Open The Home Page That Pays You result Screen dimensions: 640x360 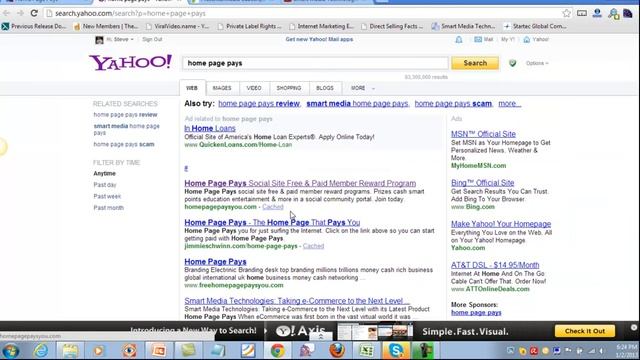[272, 222]
